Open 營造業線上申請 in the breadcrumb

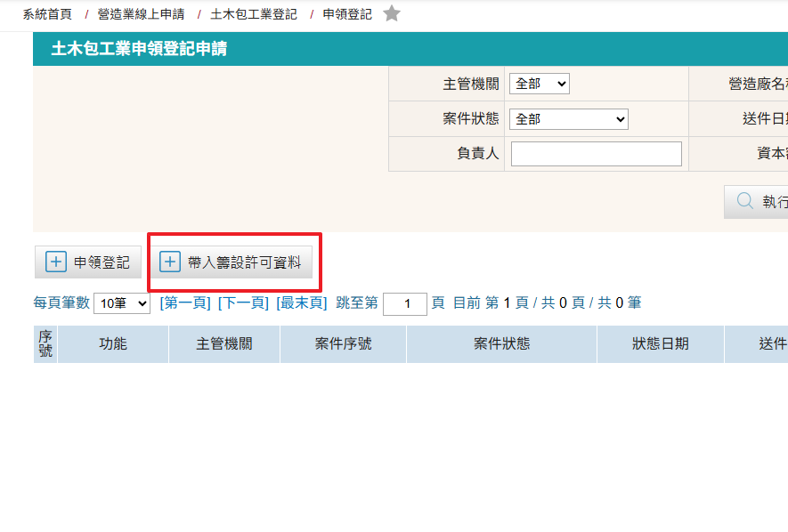click(142, 14)
